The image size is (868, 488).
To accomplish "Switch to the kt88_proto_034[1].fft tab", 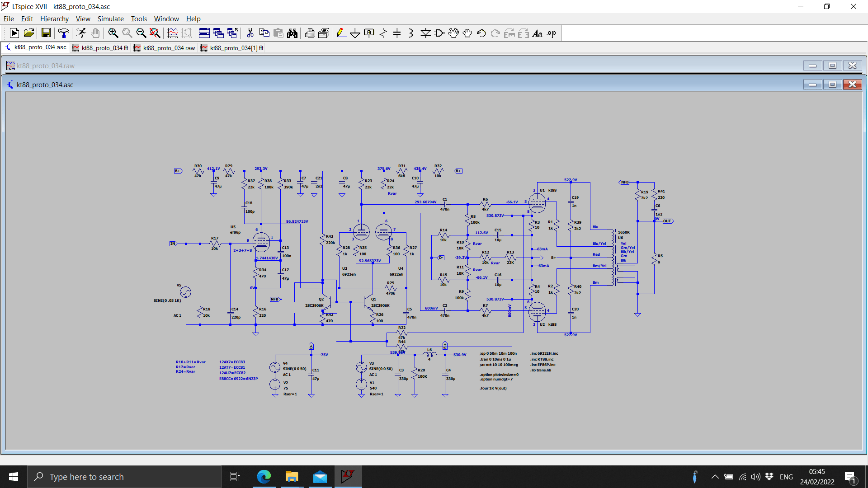I will click(x=232, y=48).
